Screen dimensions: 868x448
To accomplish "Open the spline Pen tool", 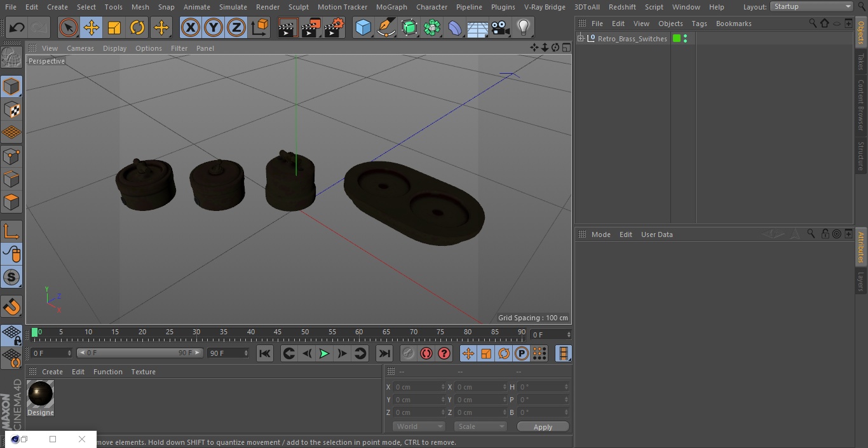I will pyautogui.click(x=386, y=27).
